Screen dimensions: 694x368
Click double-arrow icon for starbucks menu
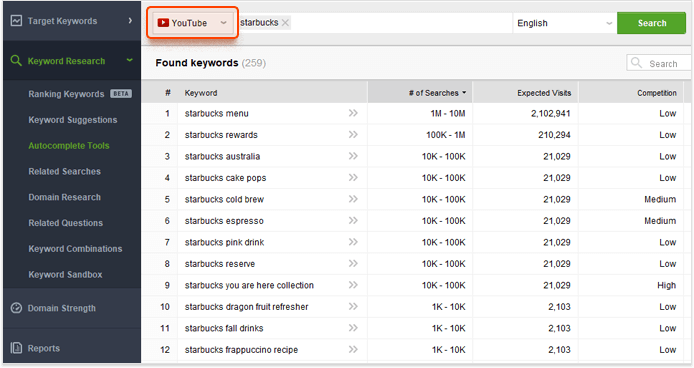coord(353,113)
